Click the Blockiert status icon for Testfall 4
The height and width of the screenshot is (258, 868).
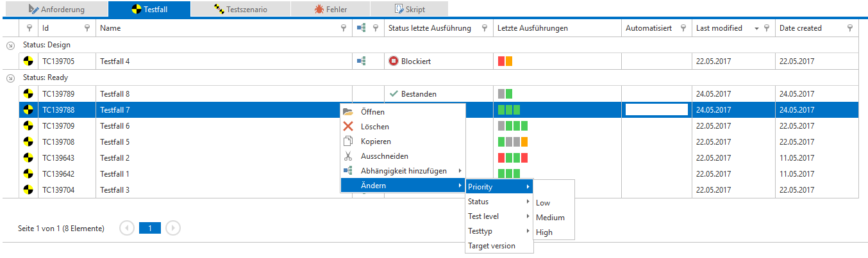click(394, 61)
